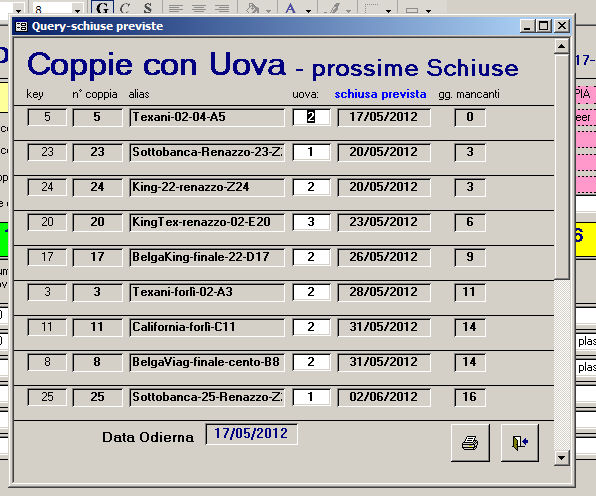Click the exit door icon button

coord(520,443)
